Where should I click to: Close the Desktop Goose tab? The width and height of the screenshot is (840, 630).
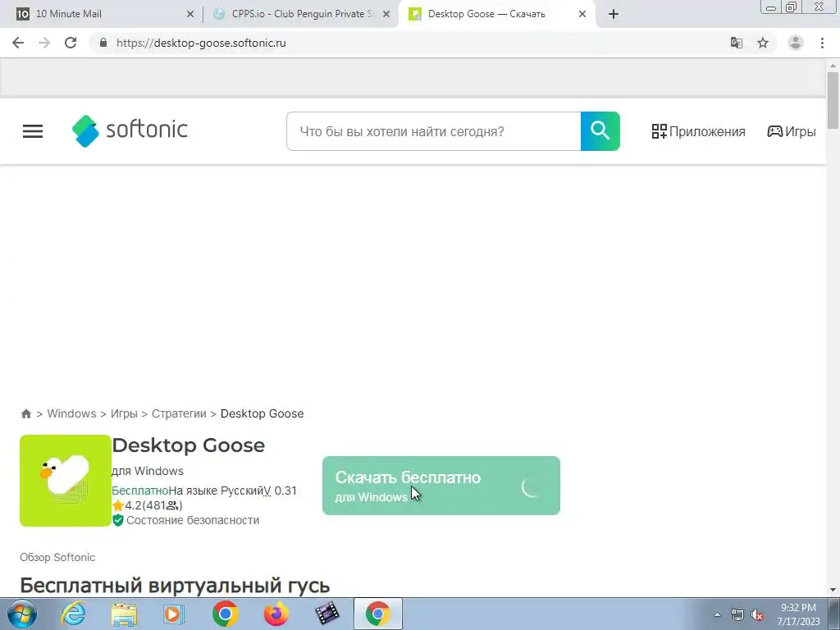(582, 14)
